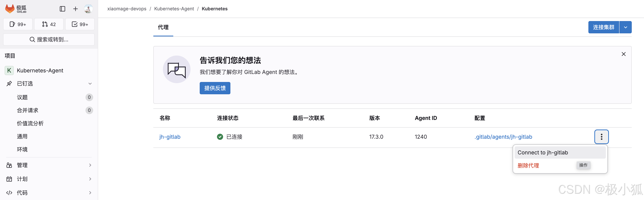Click the 连接集群 button
The image size is (644, 200).
pos(604,27)
